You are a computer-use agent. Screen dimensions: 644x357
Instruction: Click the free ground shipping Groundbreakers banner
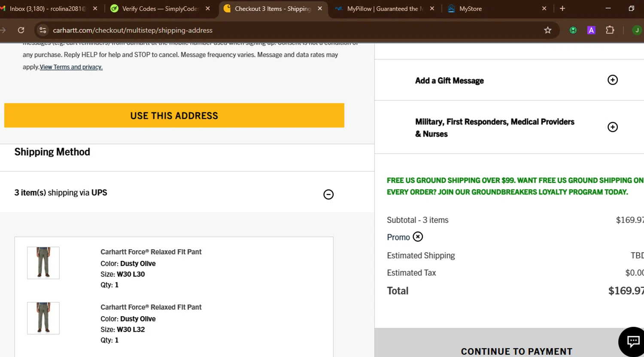coord(515,186)
